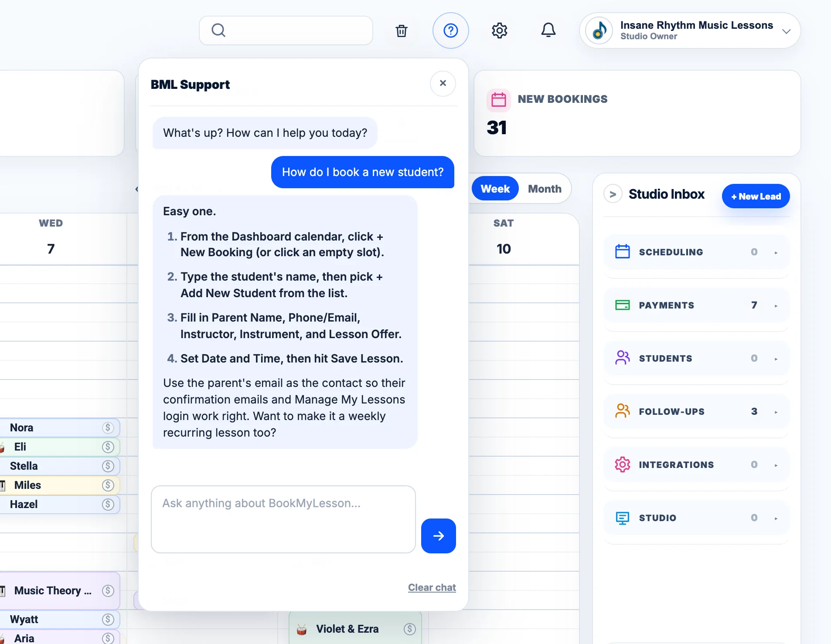This screenshot has width=831, height=644.
Task: Click the studio music note avatar
Action: (599, 31)
